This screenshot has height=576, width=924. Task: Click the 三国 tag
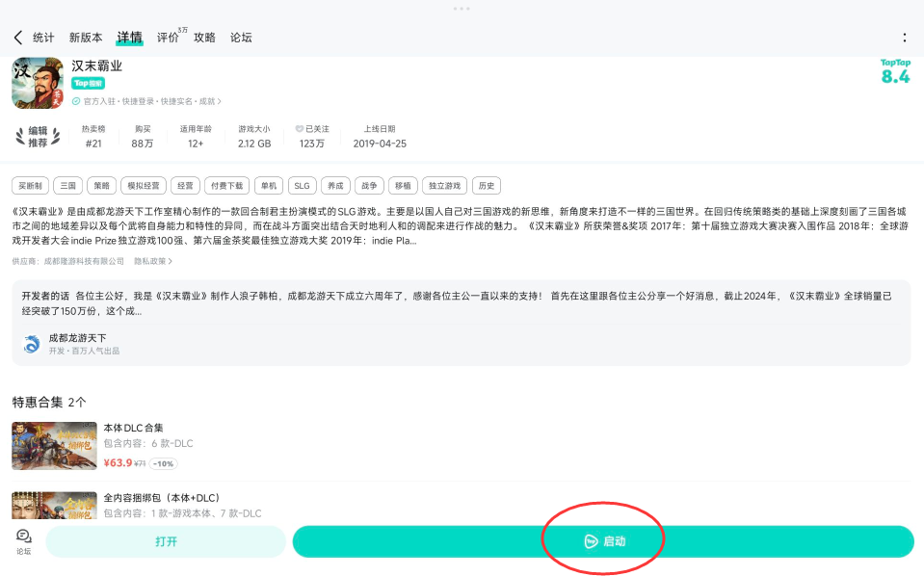(67, 186)
